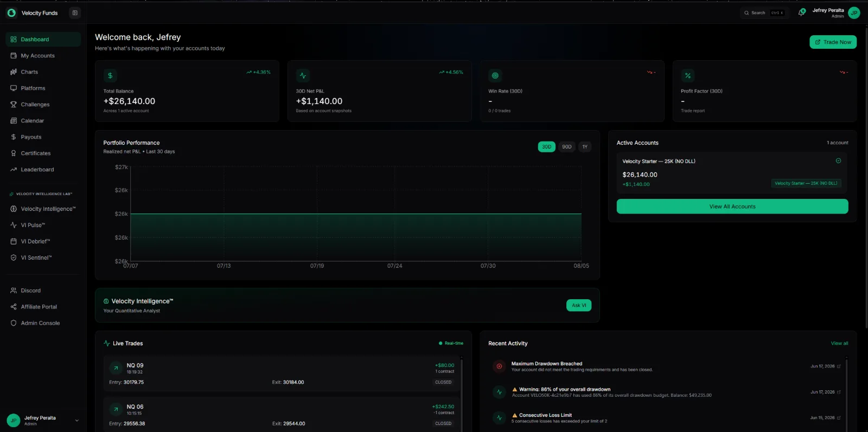Open the Challenges page
The height and width of the screenshot is (432, 868).
click(x=43, y=105)
